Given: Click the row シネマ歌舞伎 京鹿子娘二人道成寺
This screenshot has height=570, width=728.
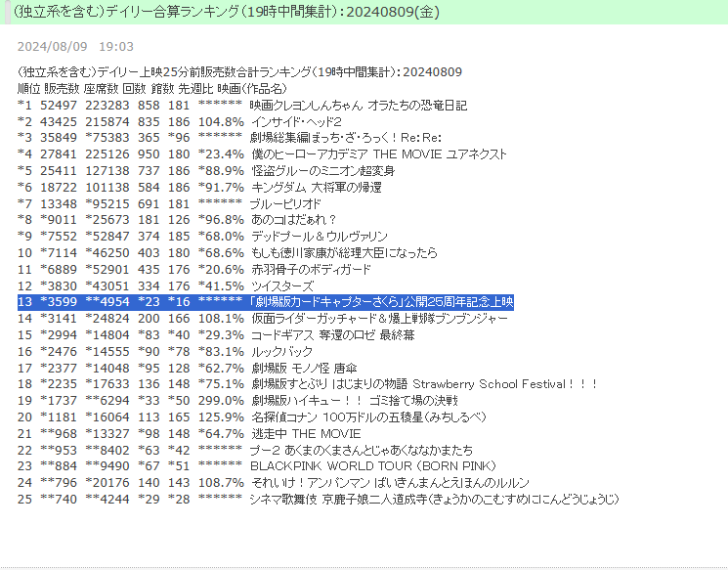Looking at the screenshot, I should tap(319, 500).
